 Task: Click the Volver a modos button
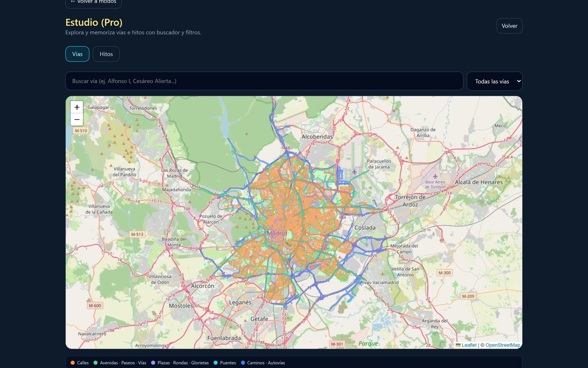click(93, 2)
